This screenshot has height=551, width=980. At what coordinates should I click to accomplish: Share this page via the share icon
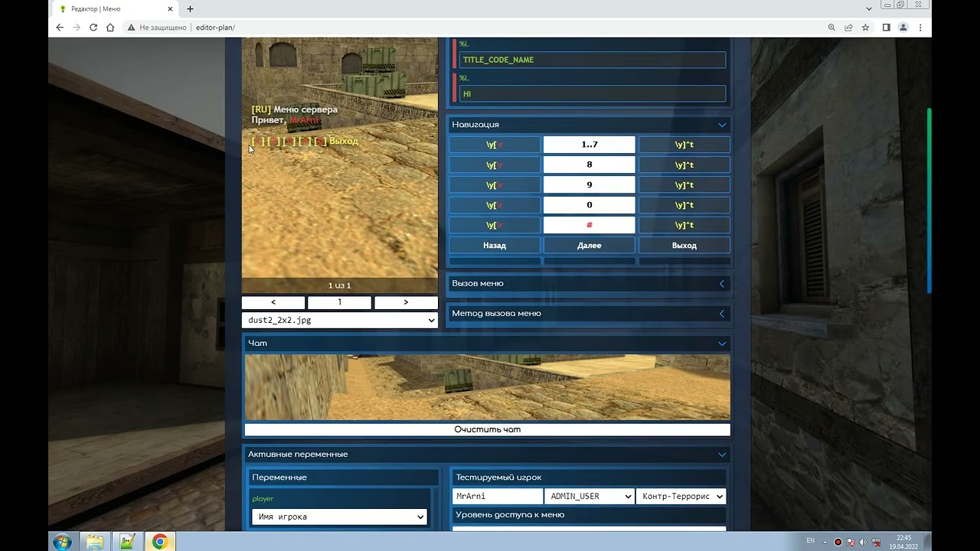848,28
